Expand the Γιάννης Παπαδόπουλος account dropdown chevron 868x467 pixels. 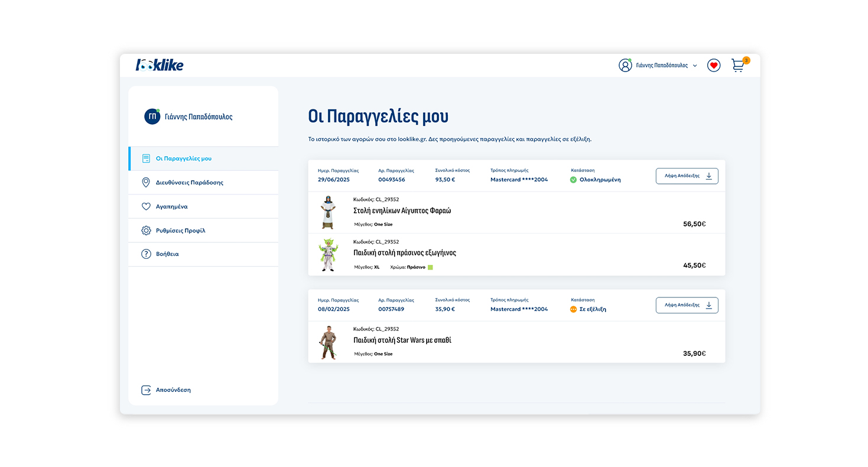[695, 66]
